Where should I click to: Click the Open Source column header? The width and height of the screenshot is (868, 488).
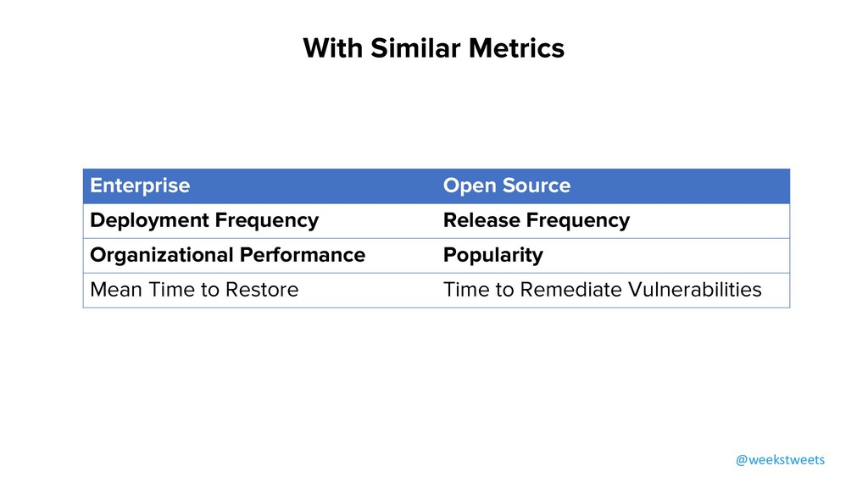506,186
